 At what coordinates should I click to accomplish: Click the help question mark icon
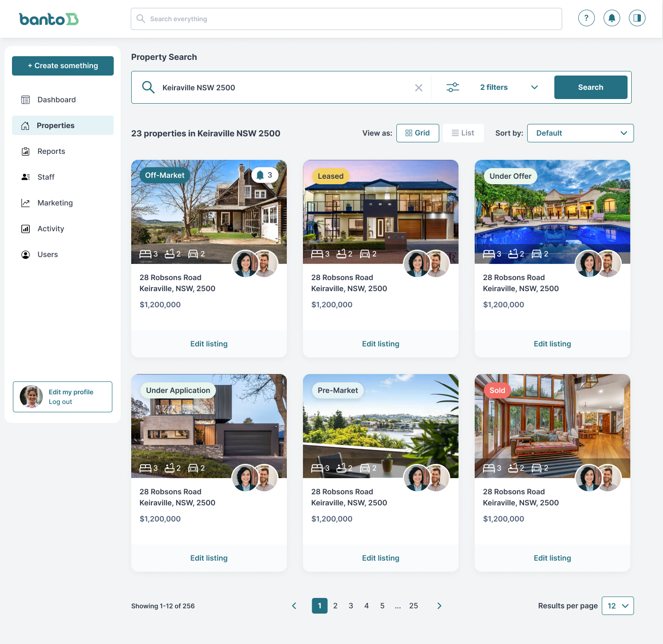pyautogui.click(x=586, y=18)
